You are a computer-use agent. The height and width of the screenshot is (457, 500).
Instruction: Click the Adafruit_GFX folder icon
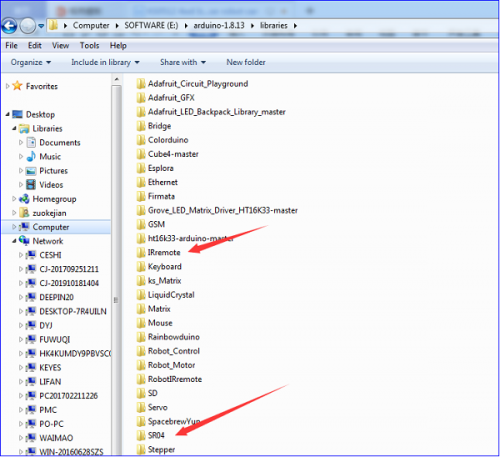coord(141,98)
